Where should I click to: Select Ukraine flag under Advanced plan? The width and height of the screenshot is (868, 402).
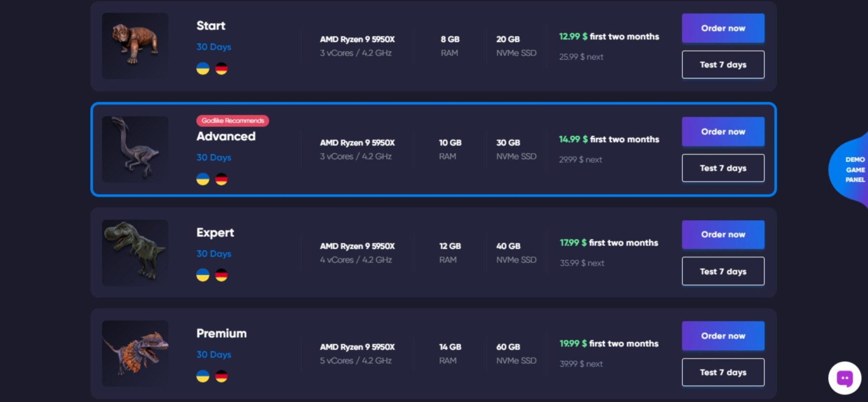tap(203, 179)
